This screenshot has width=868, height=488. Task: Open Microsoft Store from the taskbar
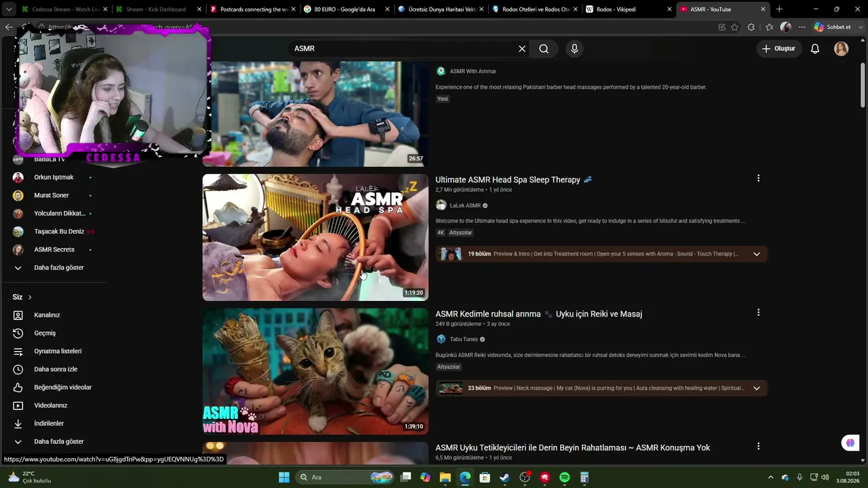click(x=485, y=477)
